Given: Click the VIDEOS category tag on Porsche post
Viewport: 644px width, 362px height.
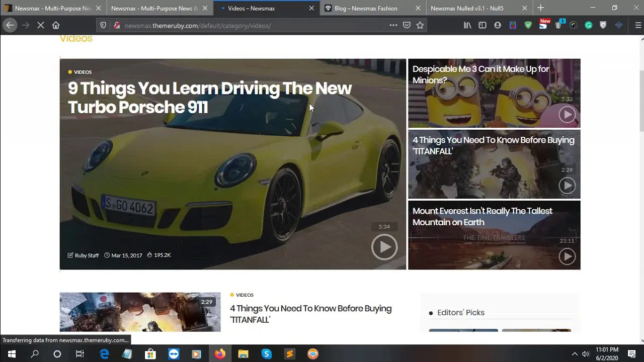Looking at the screenshot, I should pyautogui.click(x=80, y=72).
